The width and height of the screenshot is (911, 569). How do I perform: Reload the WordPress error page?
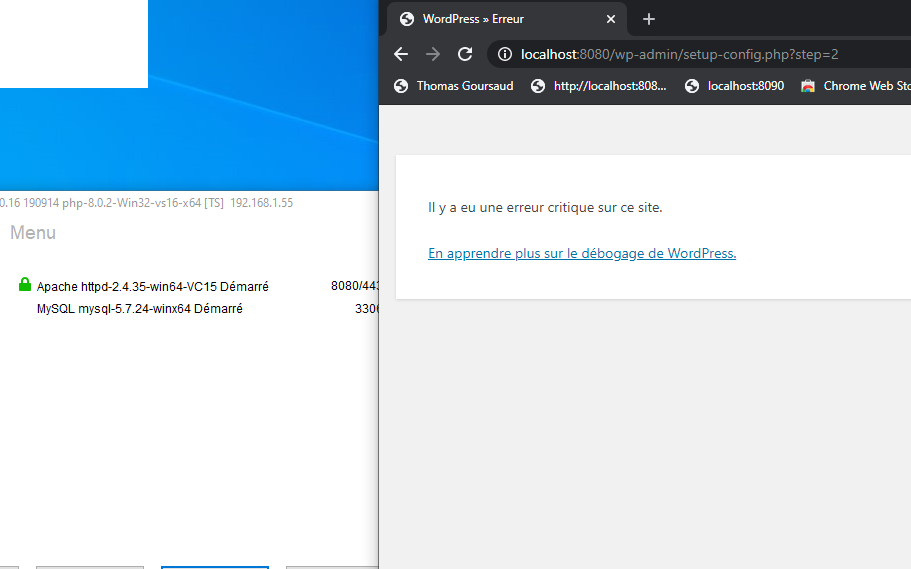coord(465,54)
